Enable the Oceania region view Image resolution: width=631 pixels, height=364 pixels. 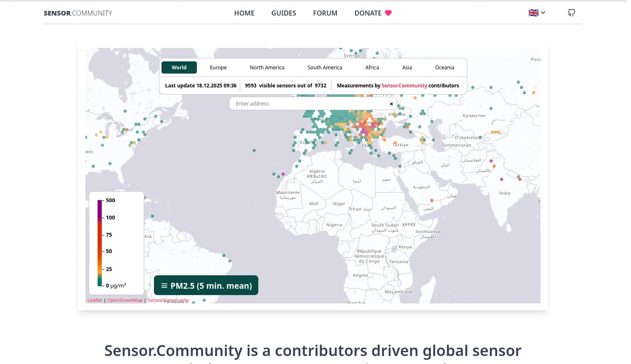click(444, 67)
